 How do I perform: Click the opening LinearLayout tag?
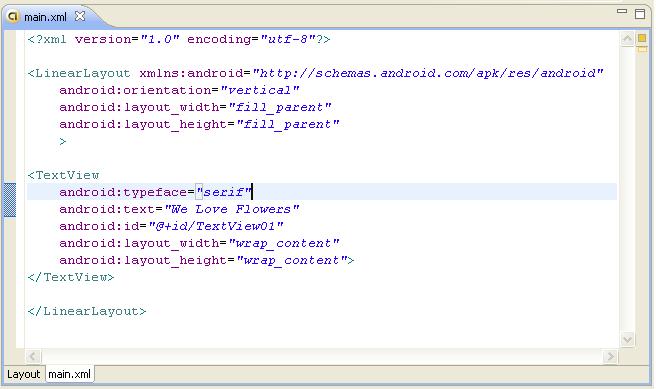79,73
